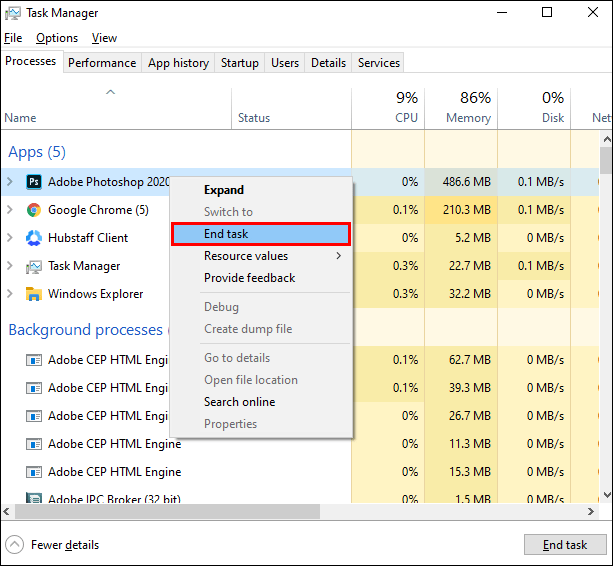Viewport: 613px width, 566px height.
Task: Expand the Hubstaff Client process group
Action: click(10, 238)
